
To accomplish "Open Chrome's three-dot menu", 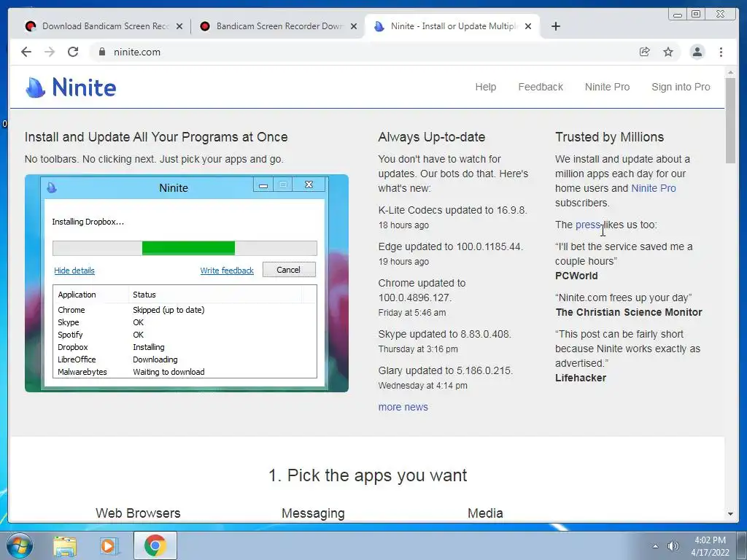I will coord(721,52).
